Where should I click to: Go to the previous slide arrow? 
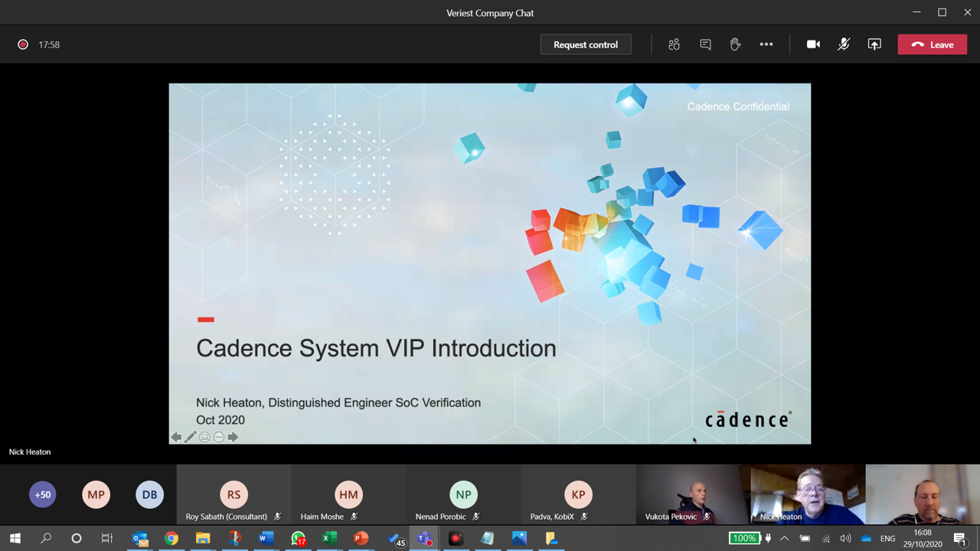[176, 437]
